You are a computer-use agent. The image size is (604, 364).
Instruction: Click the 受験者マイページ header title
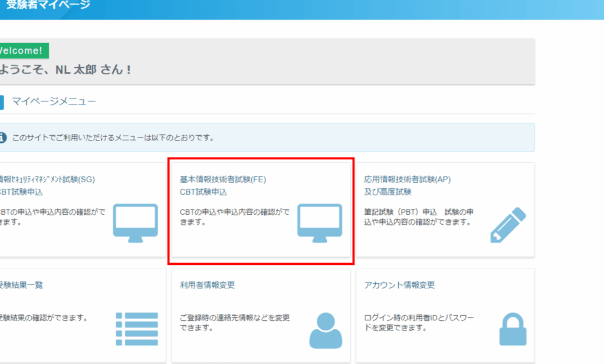coord(48,5)
